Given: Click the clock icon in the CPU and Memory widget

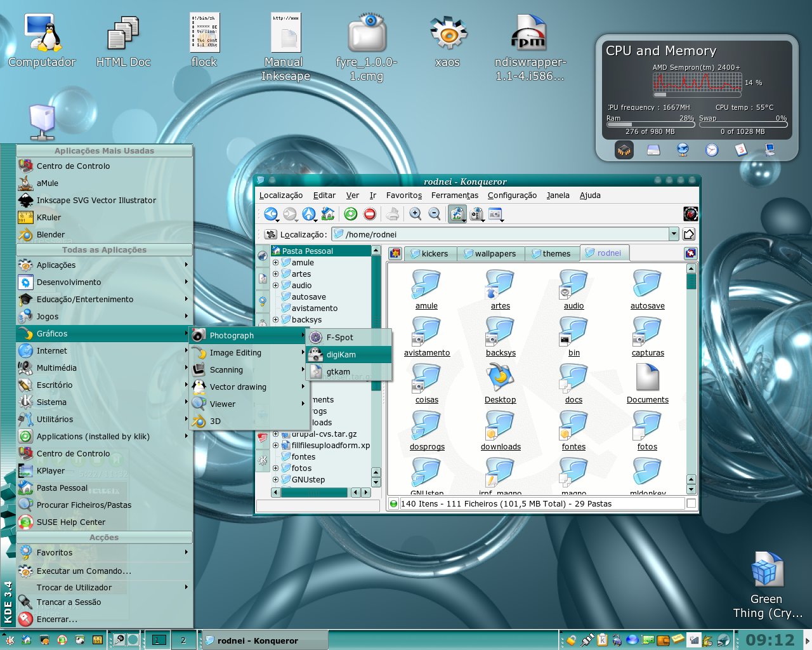Looking at the screenshot, I should 712,150.
